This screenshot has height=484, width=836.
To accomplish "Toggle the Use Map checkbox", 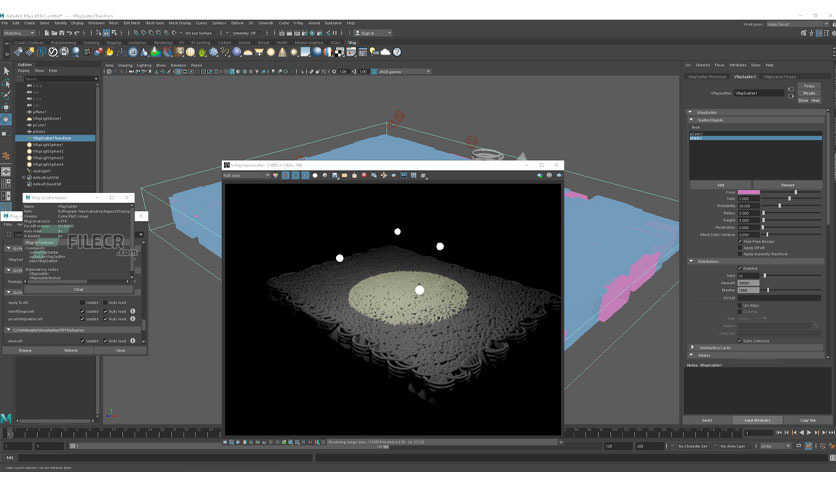I will click(x=740, y=305).
